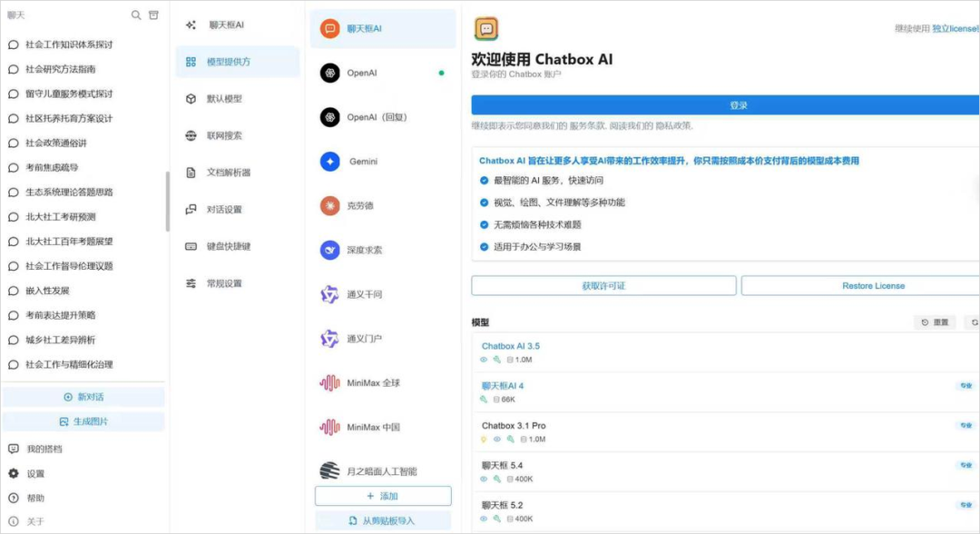The height and width of the screenshot is (534, 980).
Task: Click the eye icon under Chatbox AI 3.5
Action: (x=484, y=360)
